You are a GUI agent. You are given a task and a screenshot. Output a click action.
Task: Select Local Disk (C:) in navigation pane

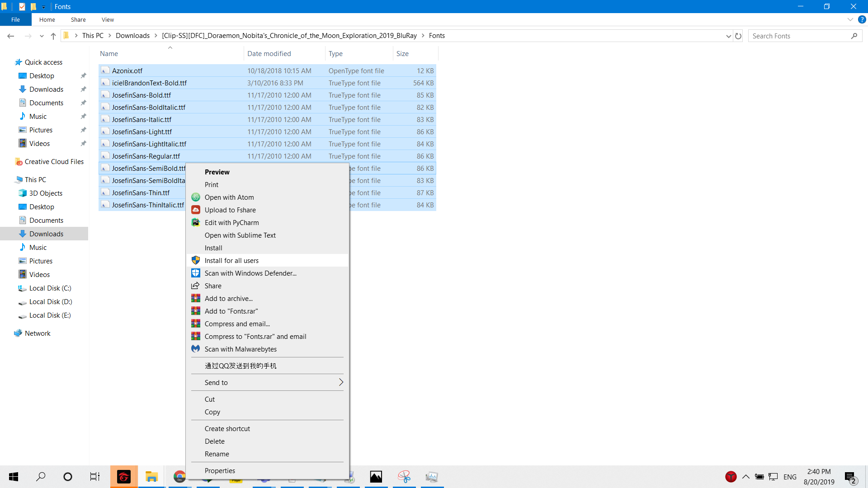[50, 288]
